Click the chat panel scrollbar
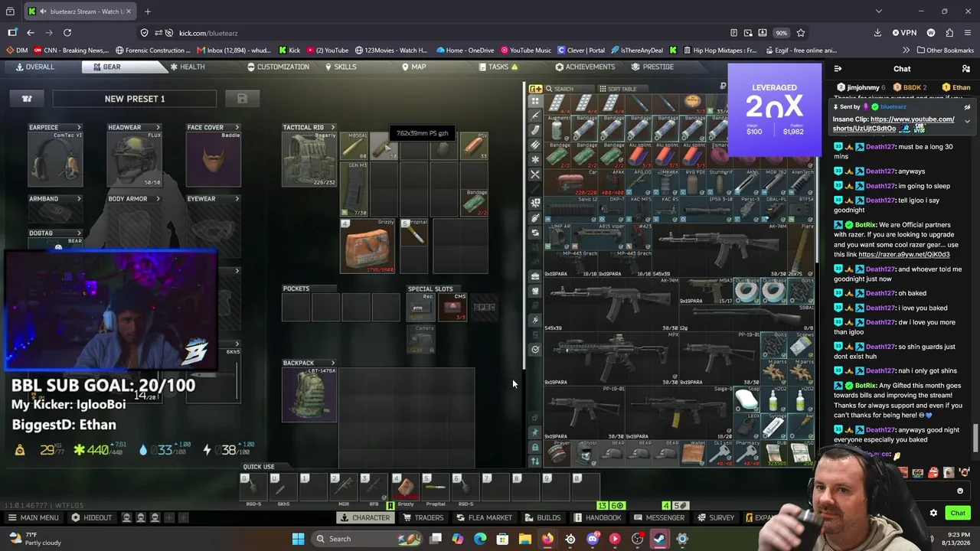980x551 pixels. tap(975, 438)
